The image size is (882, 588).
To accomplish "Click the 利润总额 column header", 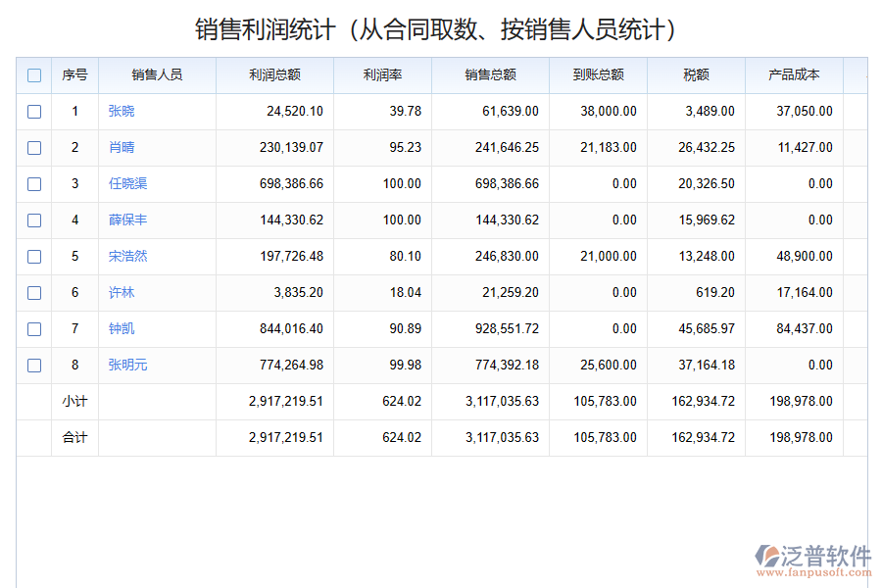I will (276, 74).
